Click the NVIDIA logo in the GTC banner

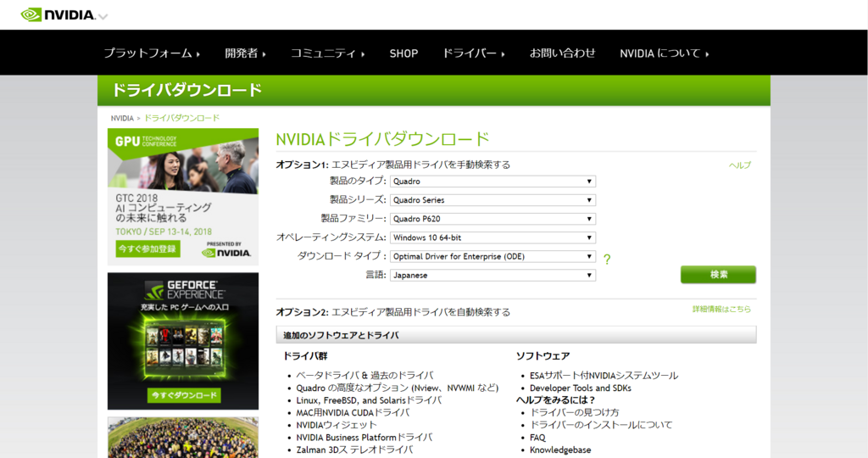click(226, 253)
